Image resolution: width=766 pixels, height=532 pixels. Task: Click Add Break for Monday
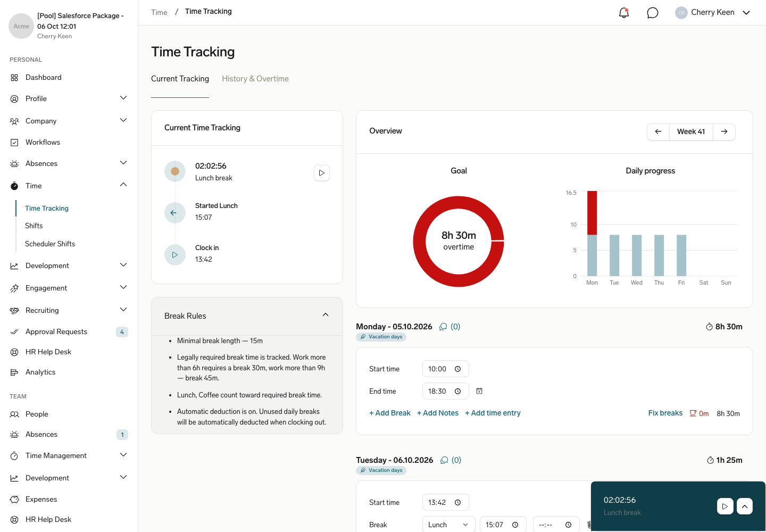click(x=390, y=413)
